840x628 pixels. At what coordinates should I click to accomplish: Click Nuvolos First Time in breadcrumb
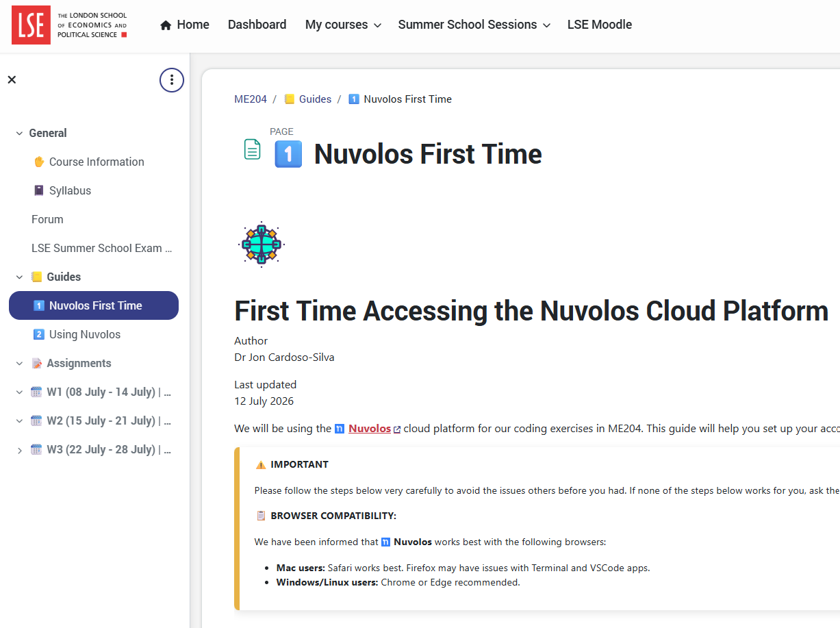(x=407, y=99)
